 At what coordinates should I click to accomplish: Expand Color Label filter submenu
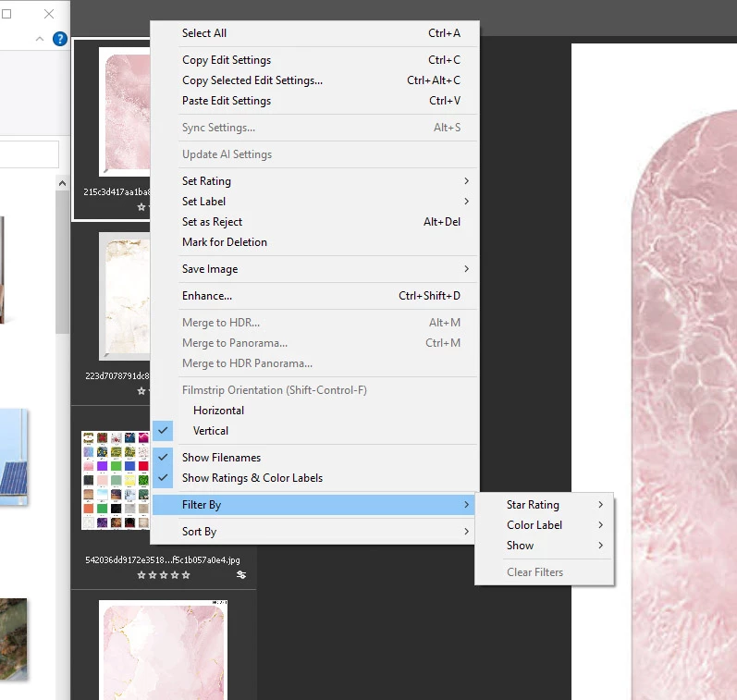(x=545, y=525)
